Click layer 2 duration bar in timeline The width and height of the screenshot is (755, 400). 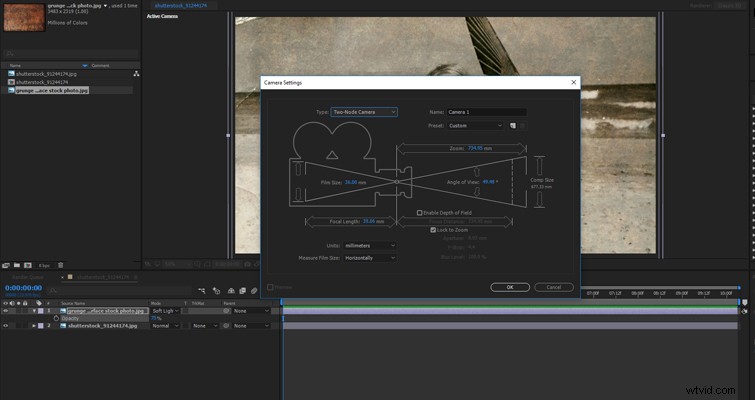click(x=510, y=326)
